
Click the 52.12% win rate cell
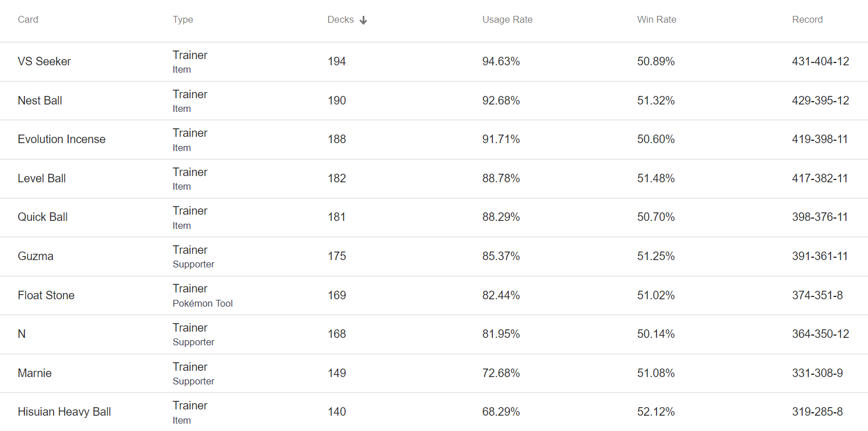coord(656,412)
